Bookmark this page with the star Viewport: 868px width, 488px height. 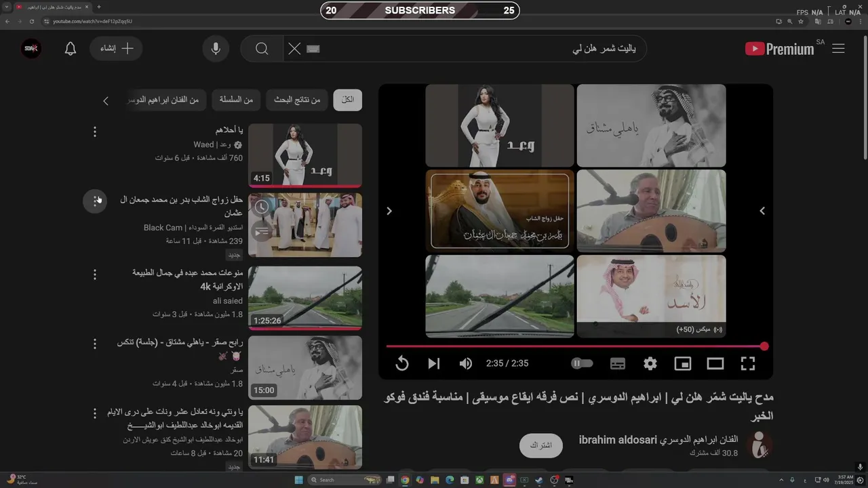tap(801, 21)
